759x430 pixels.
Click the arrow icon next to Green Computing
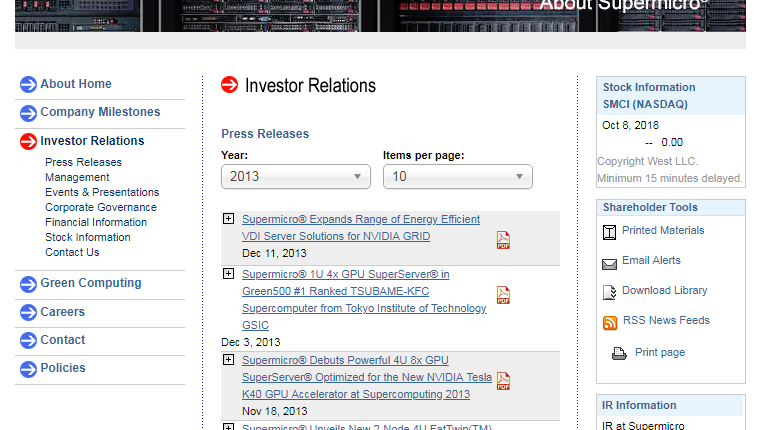(x=28, y=284)
